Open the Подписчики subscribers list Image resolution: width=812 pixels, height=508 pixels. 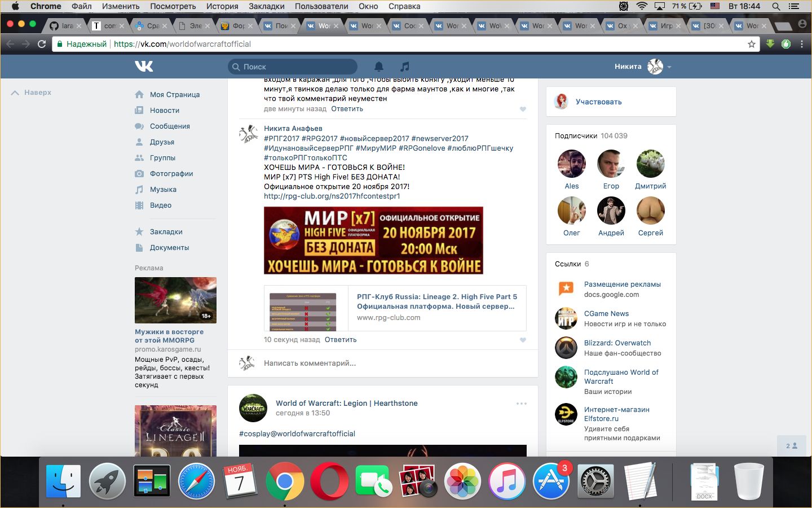[591, 136]
